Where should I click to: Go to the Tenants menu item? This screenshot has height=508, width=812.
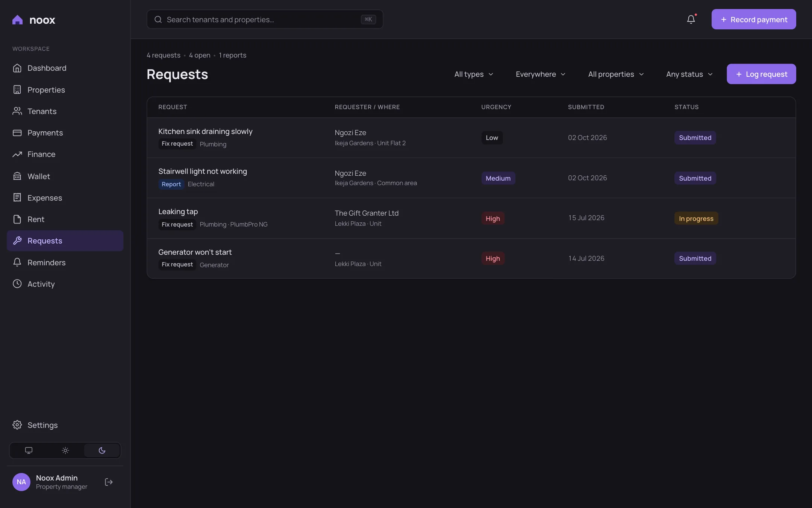click(x=65, y=111)
